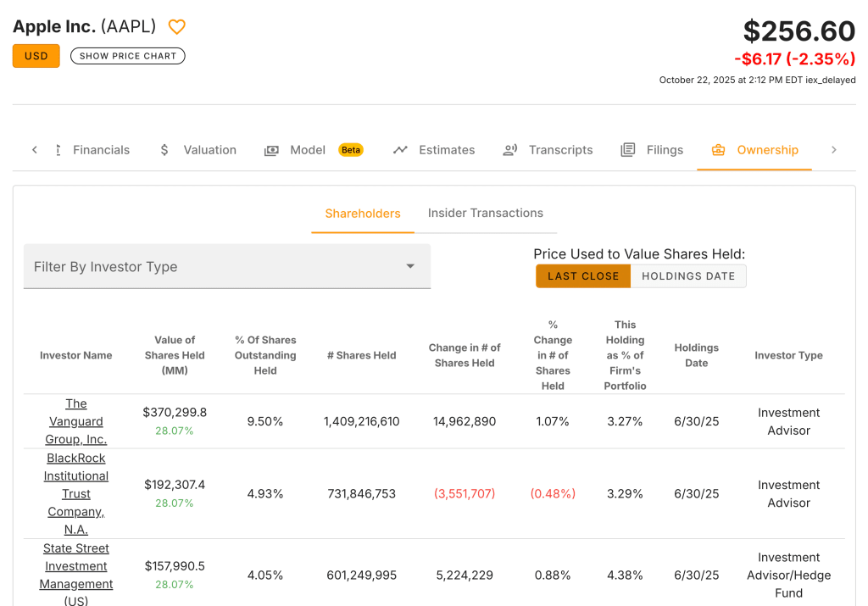The image size is (868, 606).
Task: Open State Street Investment Management link
Action: click(75, 575)
